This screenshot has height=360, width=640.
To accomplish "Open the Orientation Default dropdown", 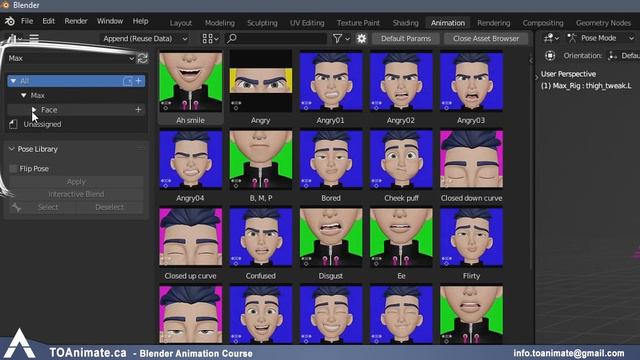I will [623, 56].
